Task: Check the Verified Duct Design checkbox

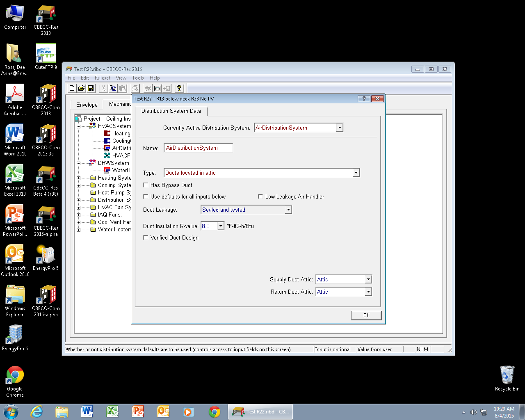Action: pyautogui.click(x=146, y=238)
